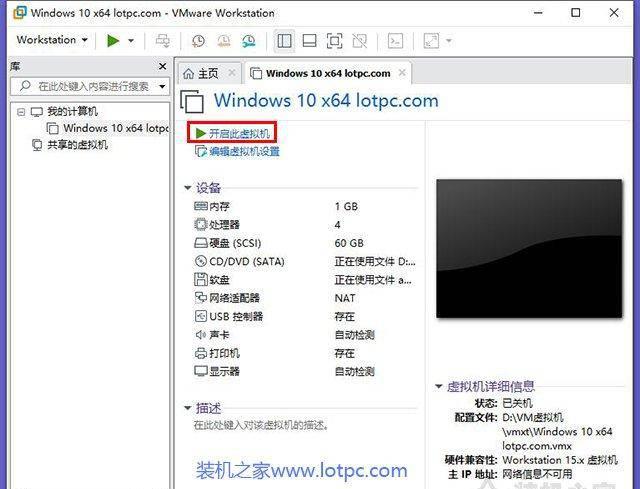Click the green Power On toolbar button
This screenshot has width=640, height=489.
113,40
